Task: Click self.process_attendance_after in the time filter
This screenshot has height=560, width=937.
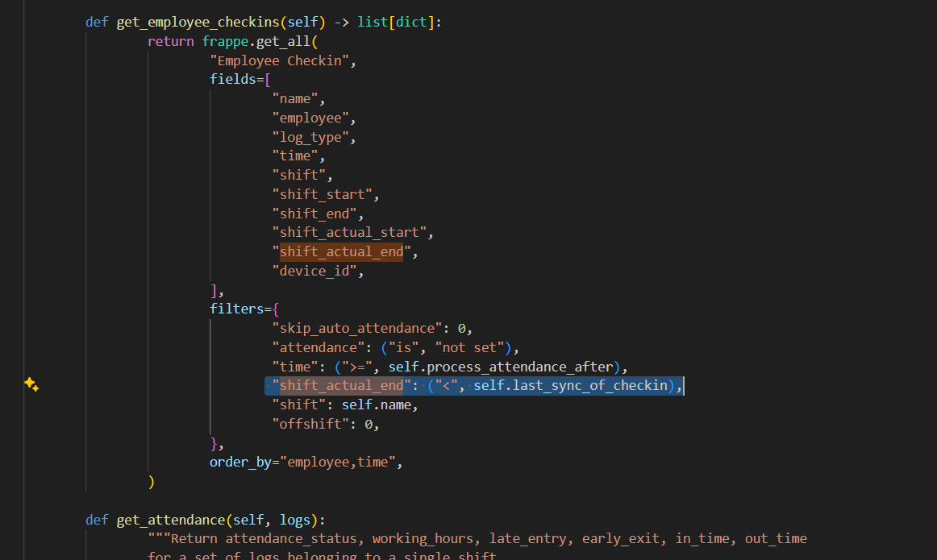Action: [x=500, y=367]
